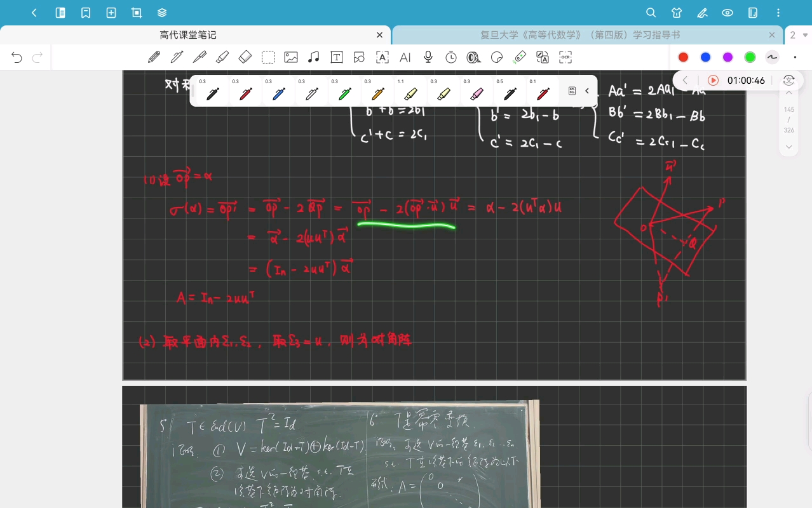Pick the purple color swatch
This screenshot has height=508, width=812.
click(x=727, y=57)
